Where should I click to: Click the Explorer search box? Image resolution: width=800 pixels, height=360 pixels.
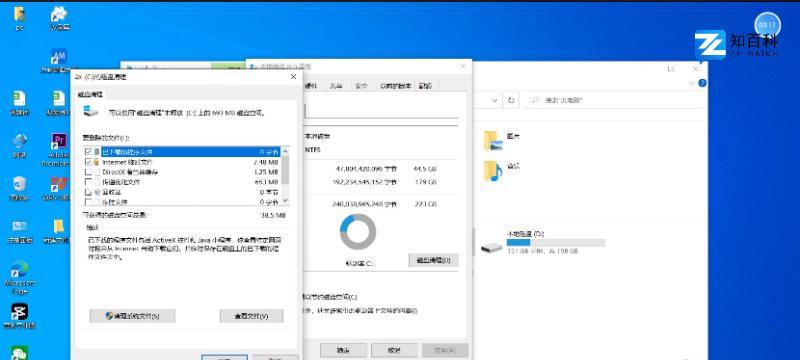[613, 100]
